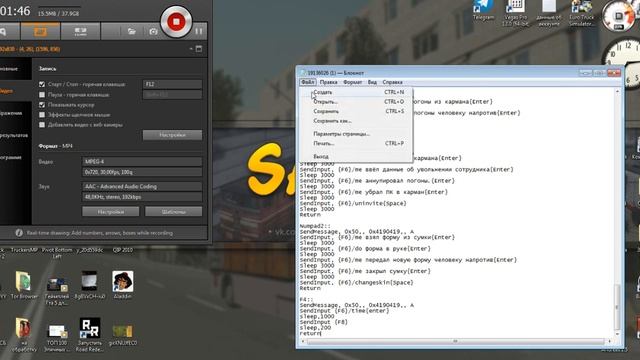This screenshot has width=640, height=360.
Task: Open the Вид menu in Notepad
Action: click(372, 82)
